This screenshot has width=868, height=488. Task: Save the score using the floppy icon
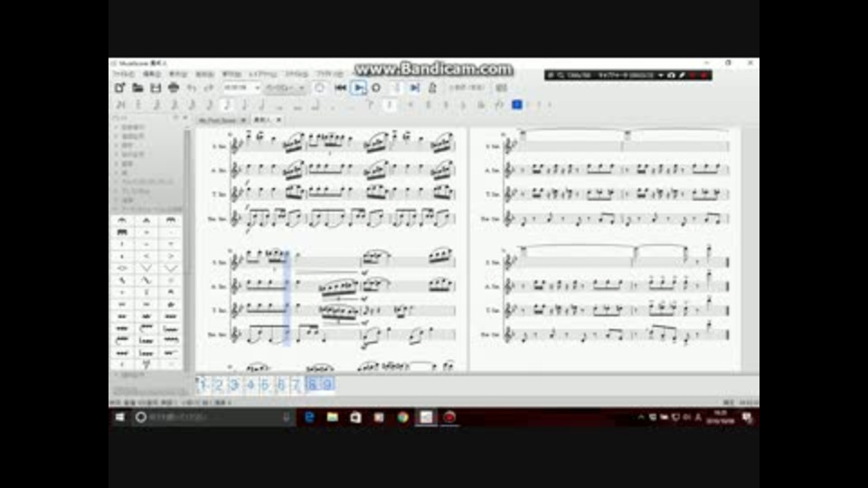pos(156,88)
